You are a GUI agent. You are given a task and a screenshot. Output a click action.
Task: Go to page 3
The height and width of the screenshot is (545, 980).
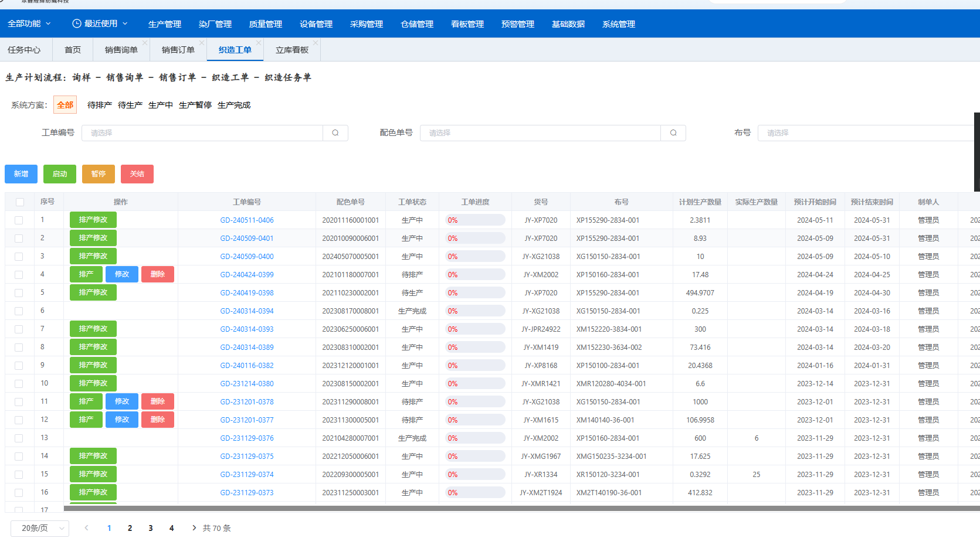pos(151,528)
